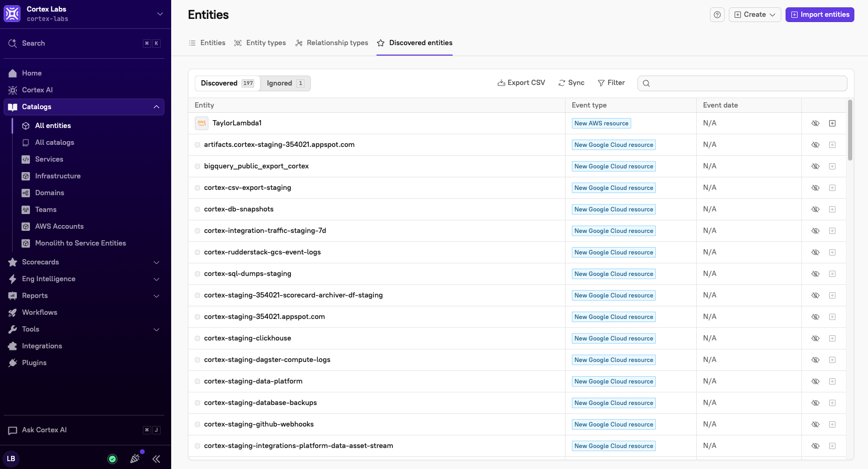The height and width of the screenshot is (469, 868).
Task: Ignore cortex-staging-database-backups with eye icon
Action: pos(815,403)
